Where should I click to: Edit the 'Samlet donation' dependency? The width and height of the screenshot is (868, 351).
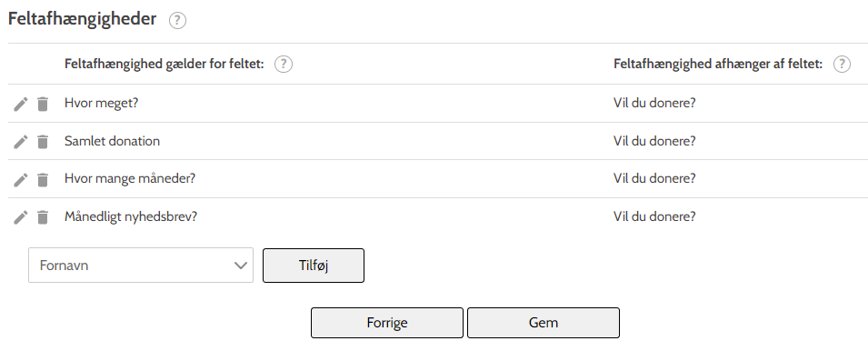(x=21, y=142)
